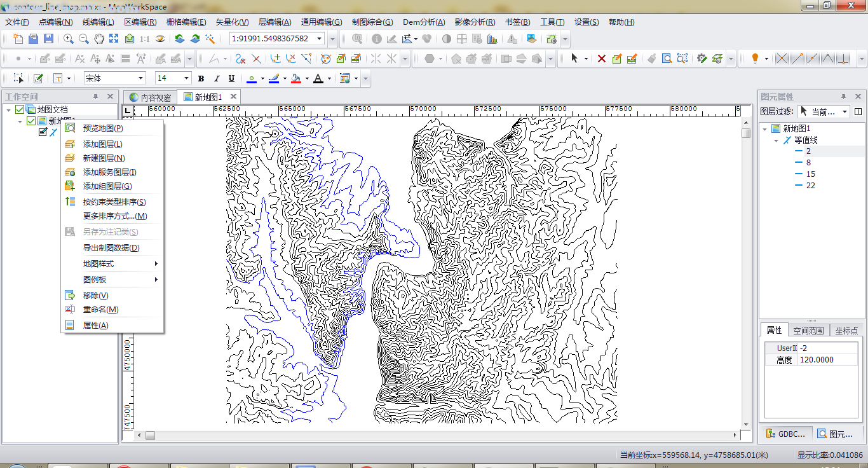Click the red fill color bucket swatch
Image resolution: width=868 pixels, height=468 pixels.
click(295, 79)
